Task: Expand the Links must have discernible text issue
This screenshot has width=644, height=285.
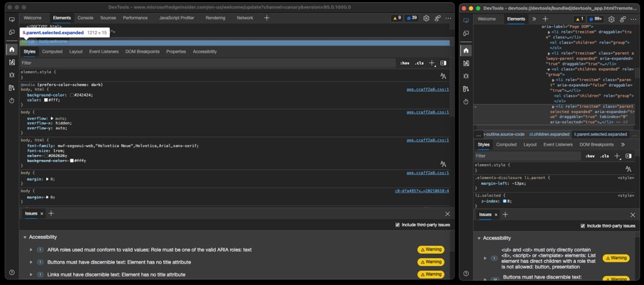Action: pyautogui.click(x=31, y=275)
